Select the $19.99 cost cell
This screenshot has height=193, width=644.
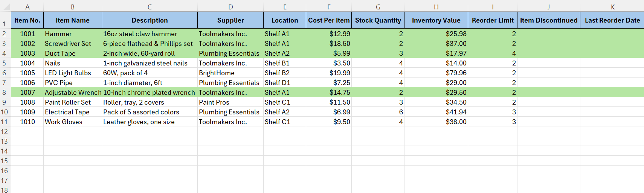[x=328, y=73]
